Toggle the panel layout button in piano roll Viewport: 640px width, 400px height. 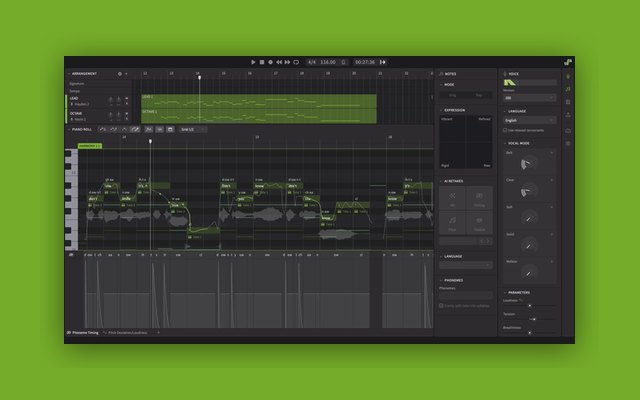(170, 129)
